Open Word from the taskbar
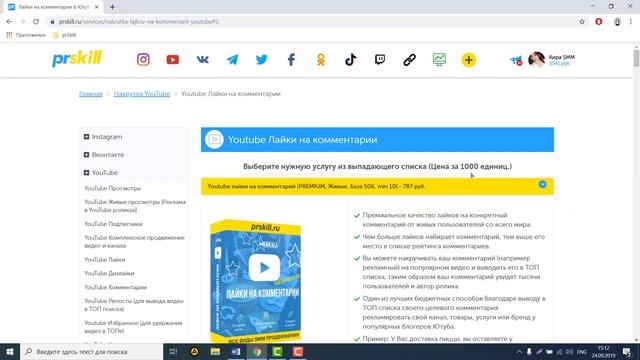Viewport: 640px width, 360px height. pos(236,351)
